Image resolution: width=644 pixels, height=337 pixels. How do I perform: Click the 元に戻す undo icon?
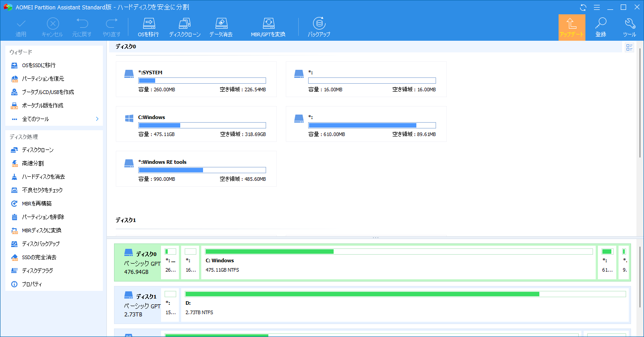[x=82, y=28]
